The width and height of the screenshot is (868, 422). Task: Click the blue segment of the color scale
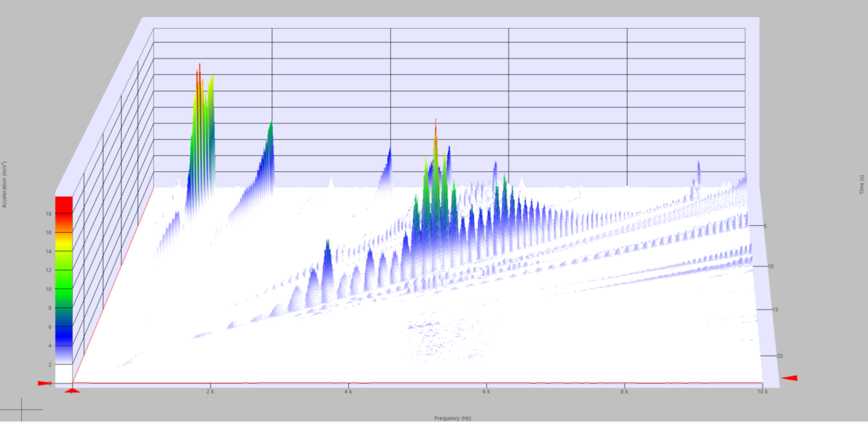click(x=63, y=334)
